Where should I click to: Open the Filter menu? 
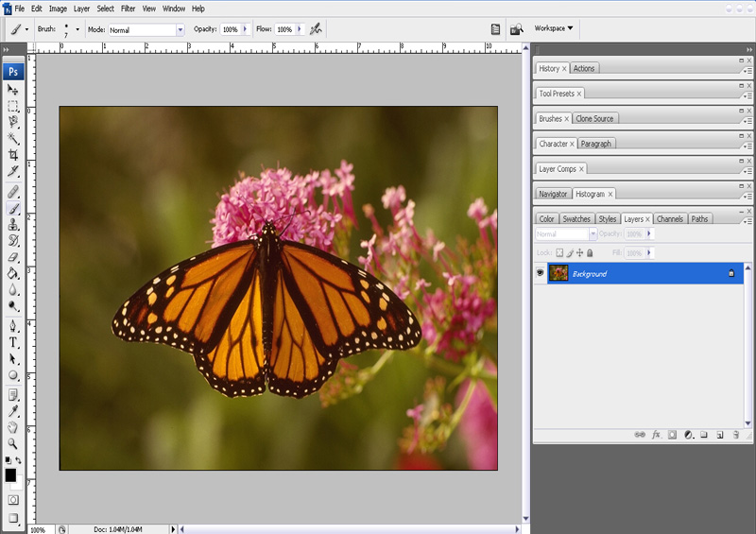click(x=128, y=9)
